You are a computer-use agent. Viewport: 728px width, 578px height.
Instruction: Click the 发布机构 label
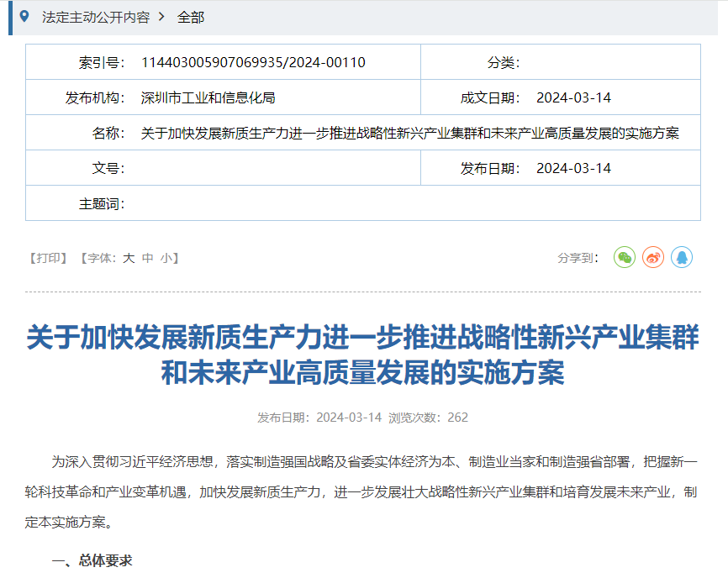[95, 98]
